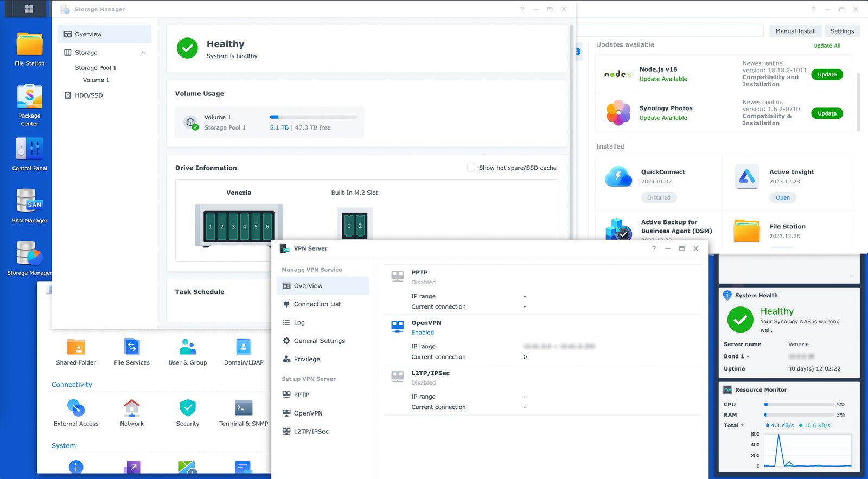868x479 pixels.
Task: Open Terminal & SNMP settings
Action: (244, 413)
